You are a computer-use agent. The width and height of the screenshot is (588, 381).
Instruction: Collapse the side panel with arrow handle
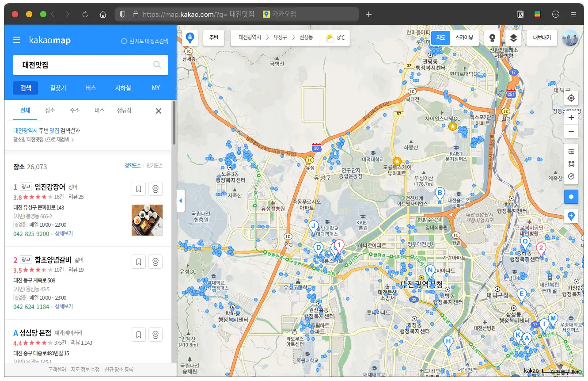(180, 201)
